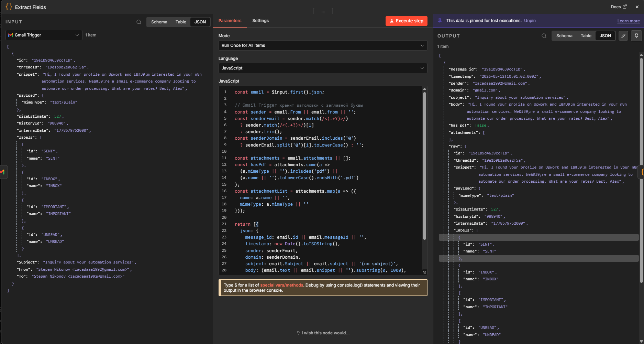Click the 'return [{' line in the code editor
Viewport: 644px width, 344px height.
click(x=246, y=224)
